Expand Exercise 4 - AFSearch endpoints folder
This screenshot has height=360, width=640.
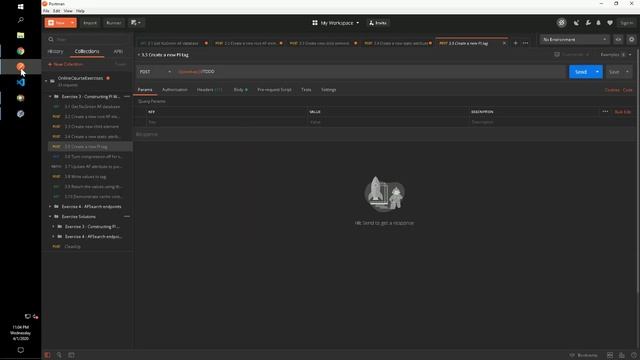click(x=50, y=207)
